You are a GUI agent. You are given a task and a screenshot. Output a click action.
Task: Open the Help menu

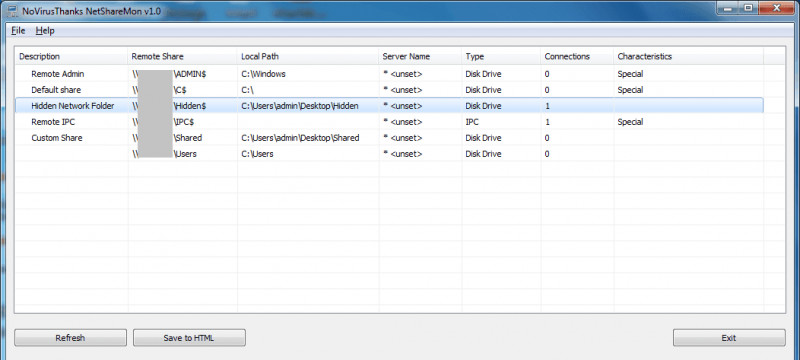45,31
